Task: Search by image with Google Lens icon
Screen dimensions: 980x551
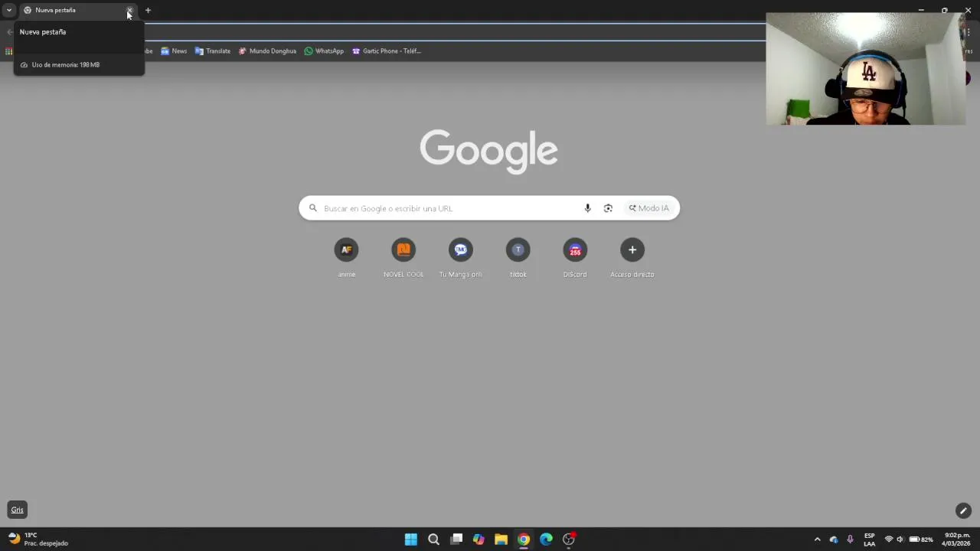Action: [608, 208]
